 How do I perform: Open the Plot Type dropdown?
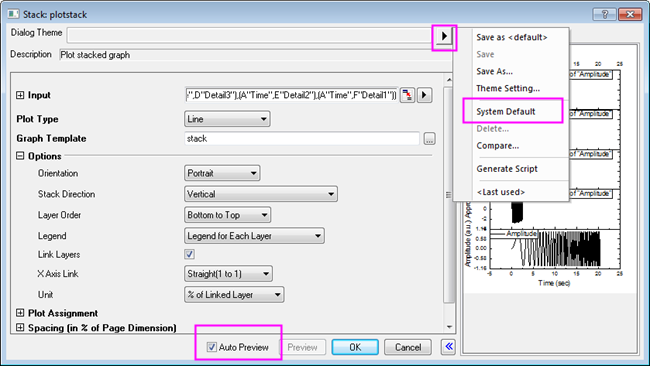click(x=227, y=119)
